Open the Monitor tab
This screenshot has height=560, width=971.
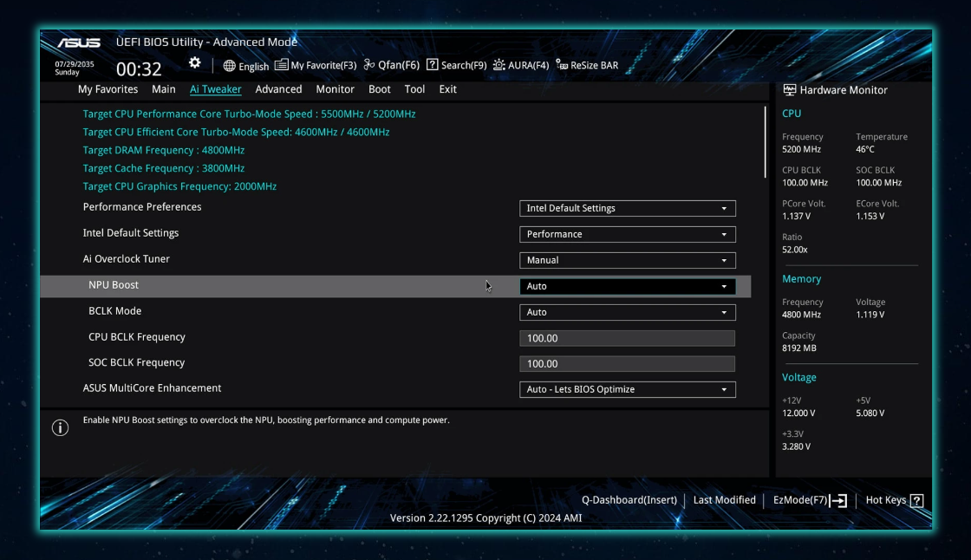(335, 89)
